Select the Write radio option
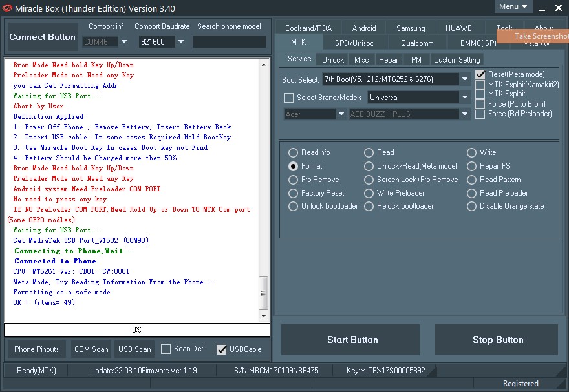Viewport: 569px width, 392px height. click(471, 152)
